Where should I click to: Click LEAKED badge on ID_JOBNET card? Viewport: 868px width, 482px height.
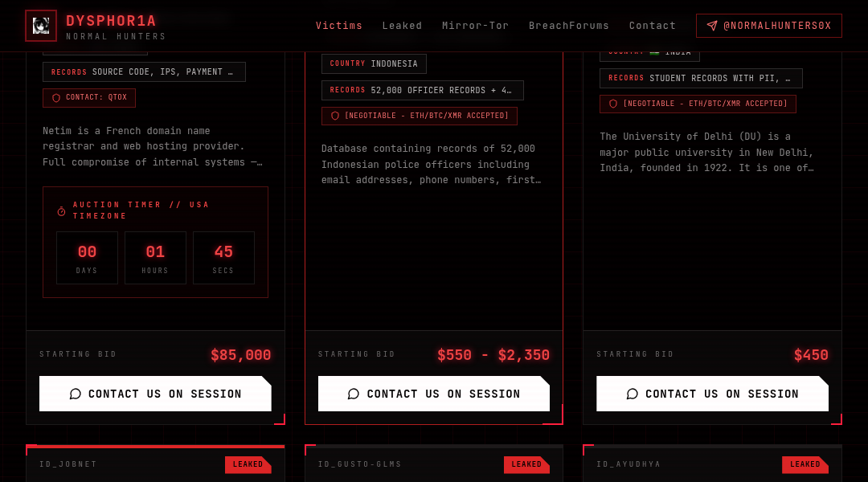[248, 465]
